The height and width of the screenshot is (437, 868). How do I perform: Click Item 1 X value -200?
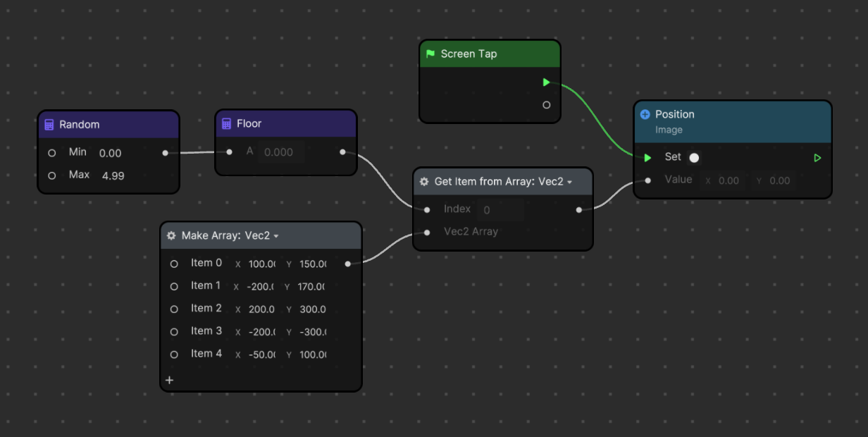(261, 287)
